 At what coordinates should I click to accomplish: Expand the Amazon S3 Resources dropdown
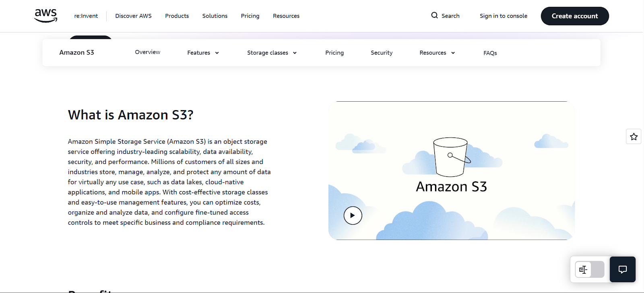[x=437, y=53]
